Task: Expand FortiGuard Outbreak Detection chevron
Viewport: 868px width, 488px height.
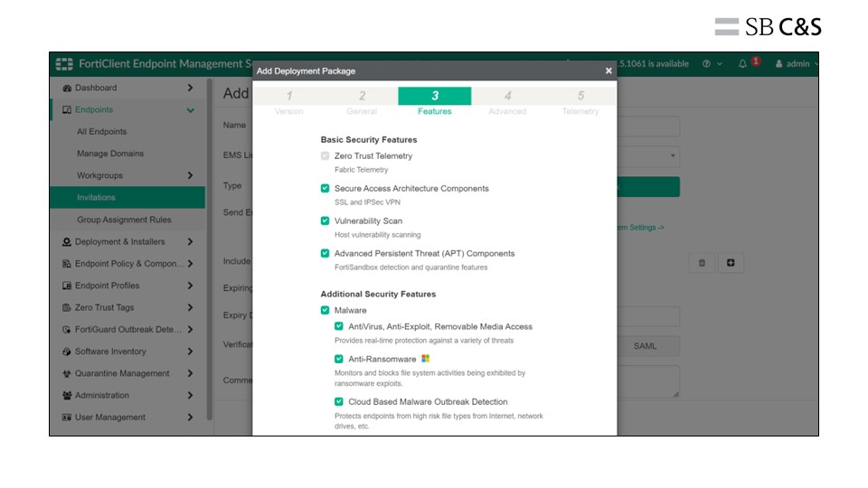Action: click(190, 330)
